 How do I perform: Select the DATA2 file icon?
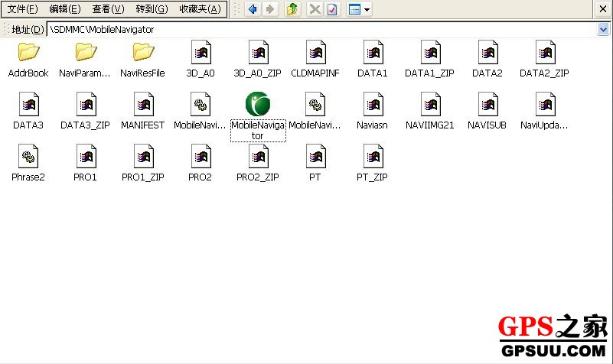488,52
